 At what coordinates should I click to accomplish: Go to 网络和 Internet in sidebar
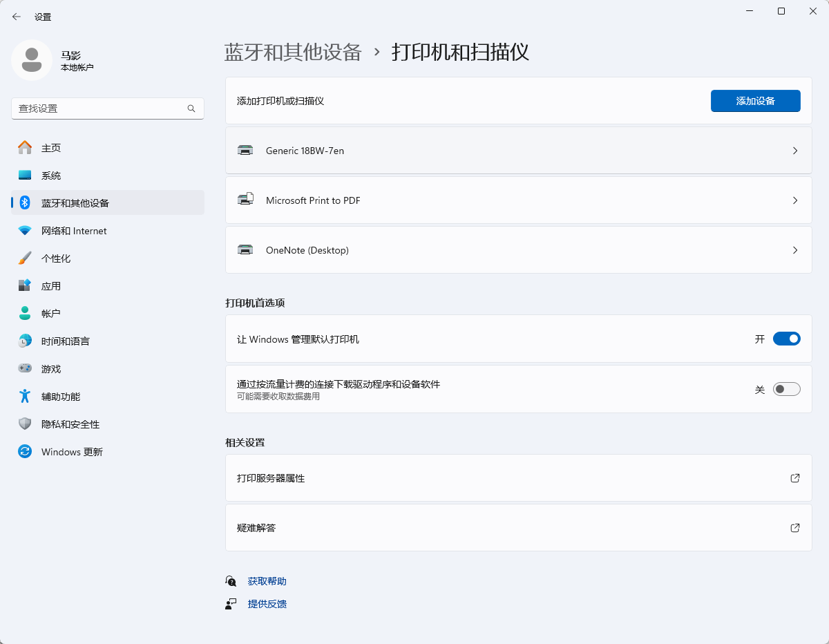coord(74,231)
